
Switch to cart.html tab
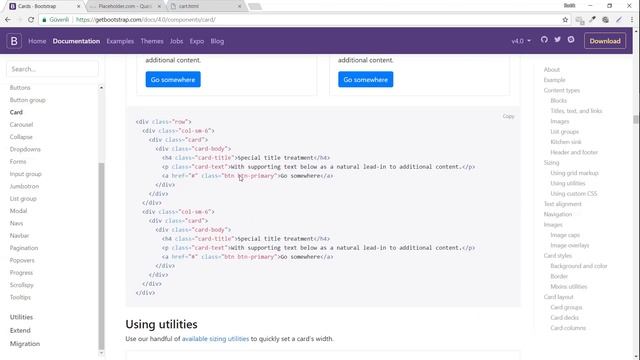pyautogui.click(x=205, y=6)
